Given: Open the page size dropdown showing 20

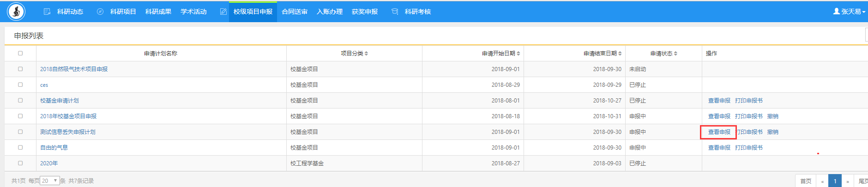Looking at the screenshot, I should point(50,181).
